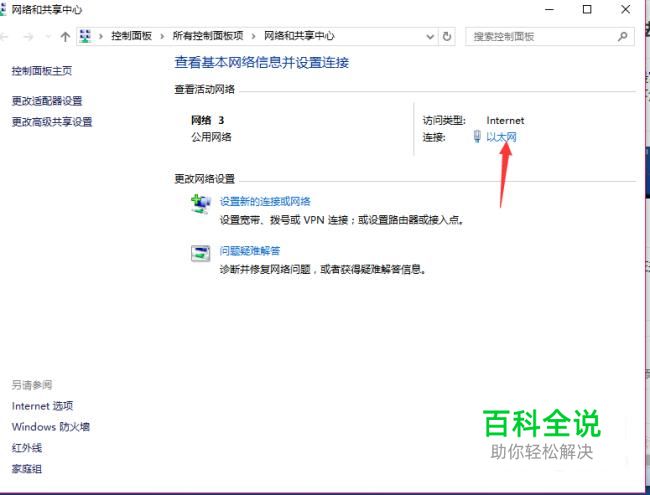The height and width of the screenshot is (495, 650).
Task: Open 家庭组 link
Action: [x=27, y=469]
